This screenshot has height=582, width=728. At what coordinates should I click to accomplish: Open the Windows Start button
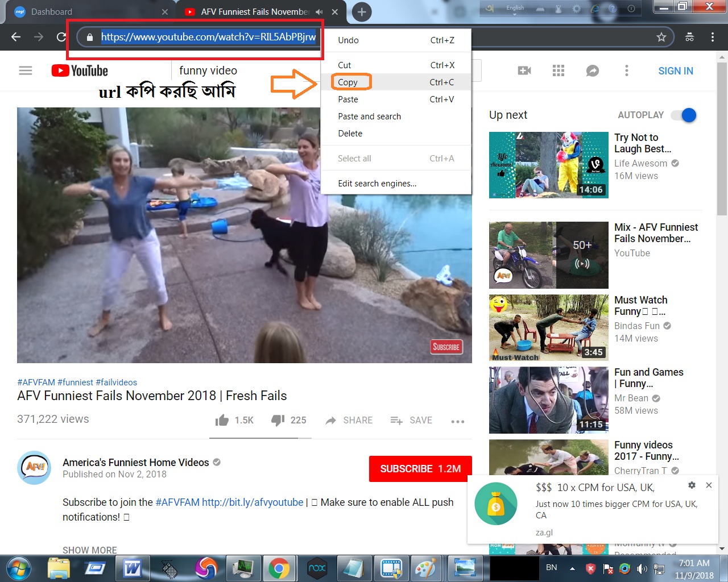pos(19,568)
